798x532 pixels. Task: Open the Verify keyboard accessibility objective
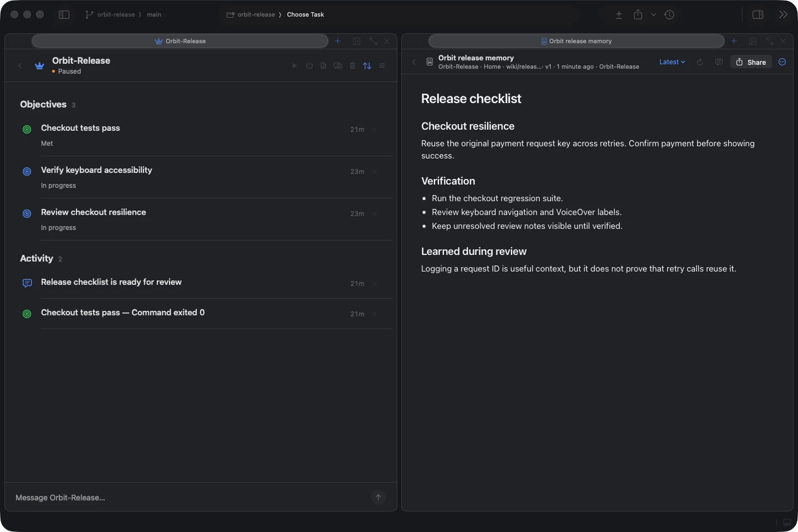[x=206, y=177]
